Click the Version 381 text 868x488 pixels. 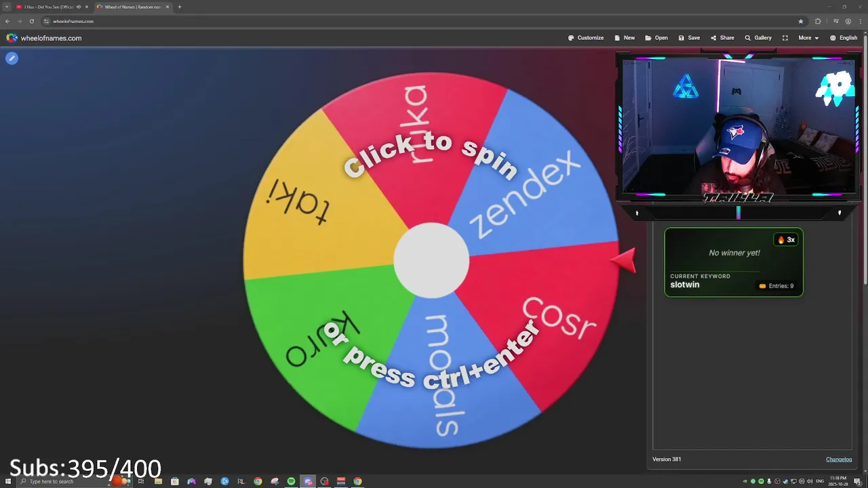tap(667, 460)
